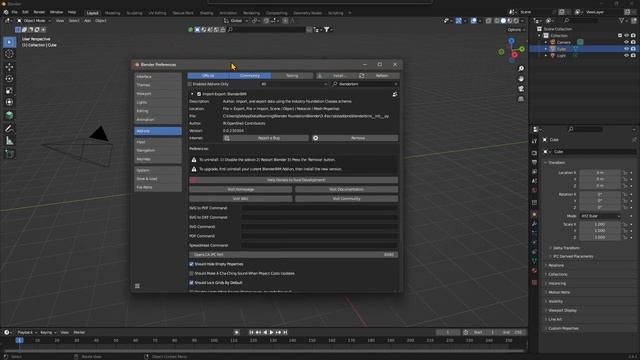640x360 pixels.
Task: Select the Move tool in the viewport toolbar
Action: tap(9, 67)
